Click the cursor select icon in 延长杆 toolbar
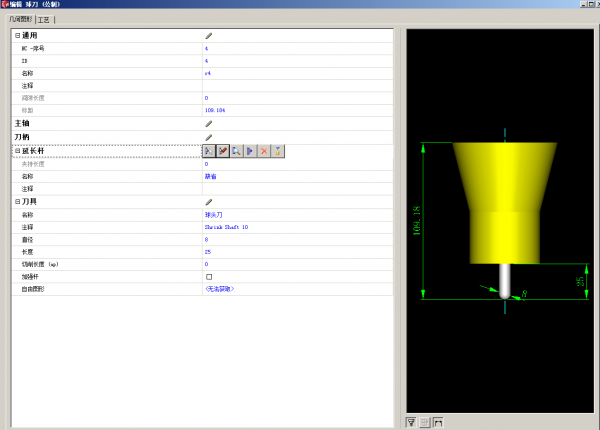 pyautogui.click(x=209, y=151)
